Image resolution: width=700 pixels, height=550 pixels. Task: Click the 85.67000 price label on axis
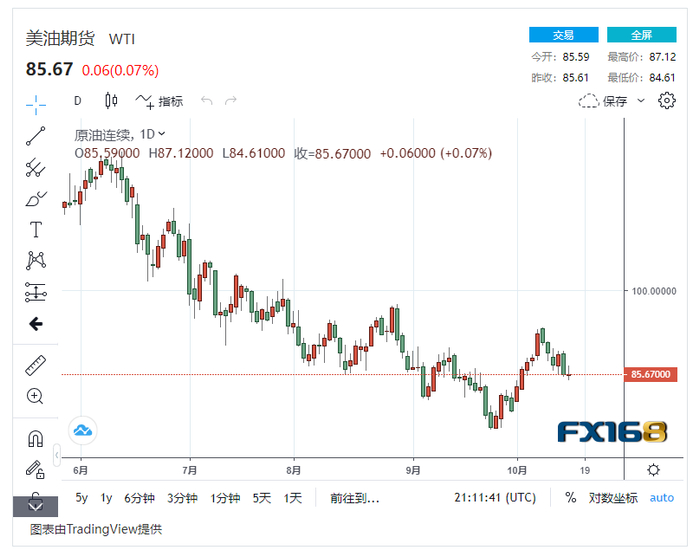click(x=650, y=374)
